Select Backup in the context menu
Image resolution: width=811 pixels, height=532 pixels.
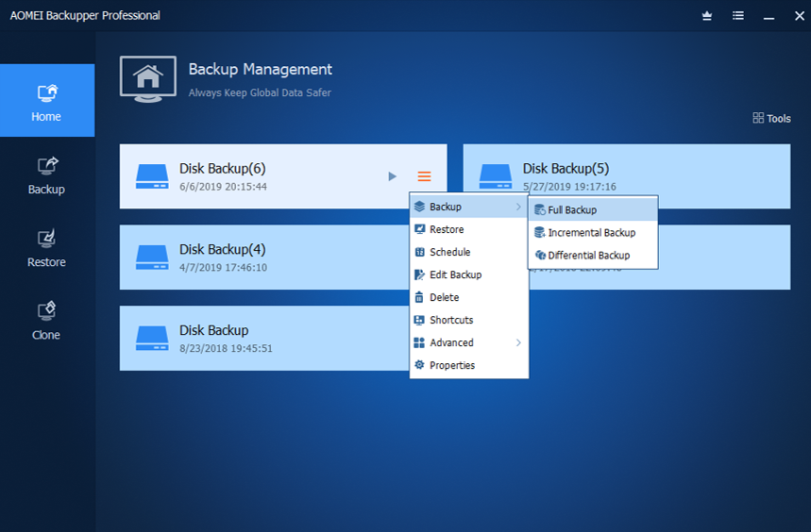468,207
